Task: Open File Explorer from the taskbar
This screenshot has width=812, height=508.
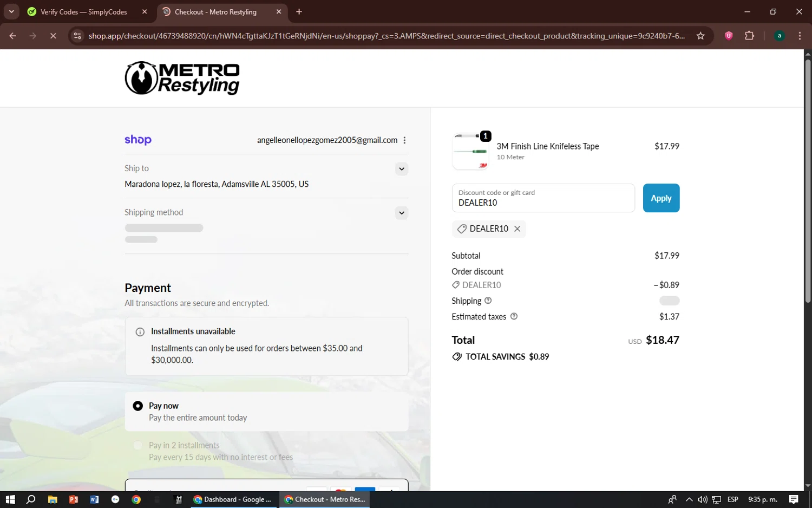Action: [x=53, y=499]
